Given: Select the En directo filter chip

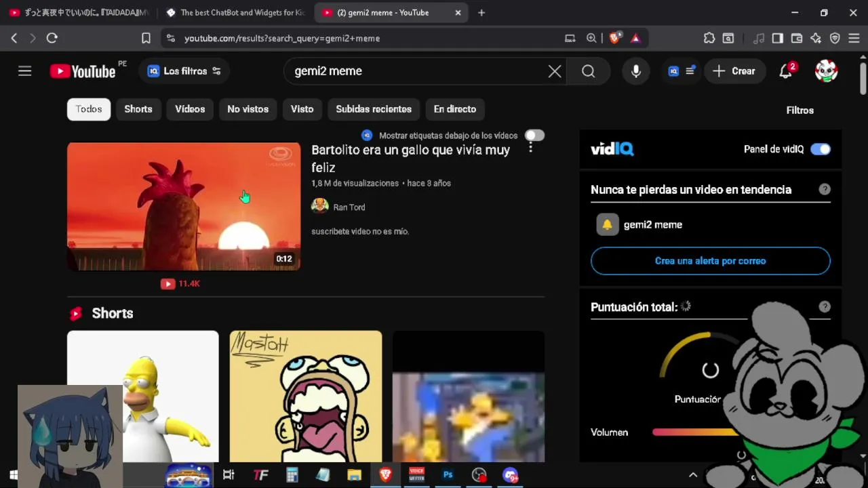Looking at the screenshot, I should point(455,109).
